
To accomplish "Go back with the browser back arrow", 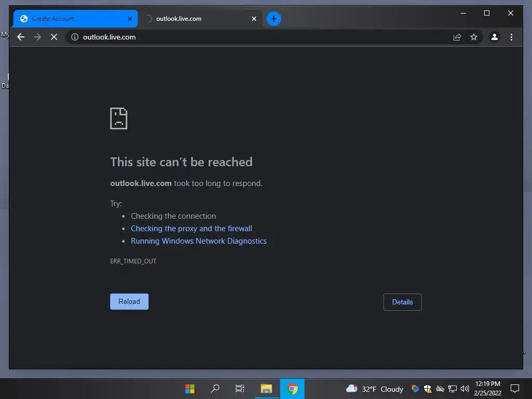I will 21,37.
